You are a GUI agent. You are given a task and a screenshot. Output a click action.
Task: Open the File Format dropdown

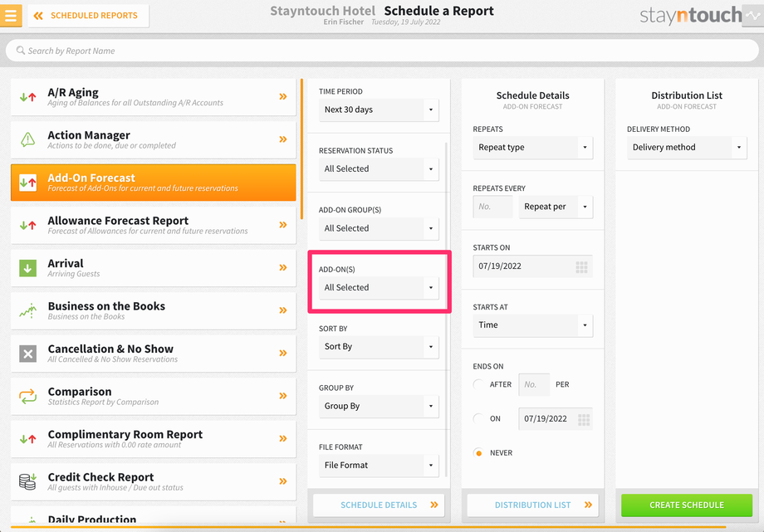(x=379, y=466)
